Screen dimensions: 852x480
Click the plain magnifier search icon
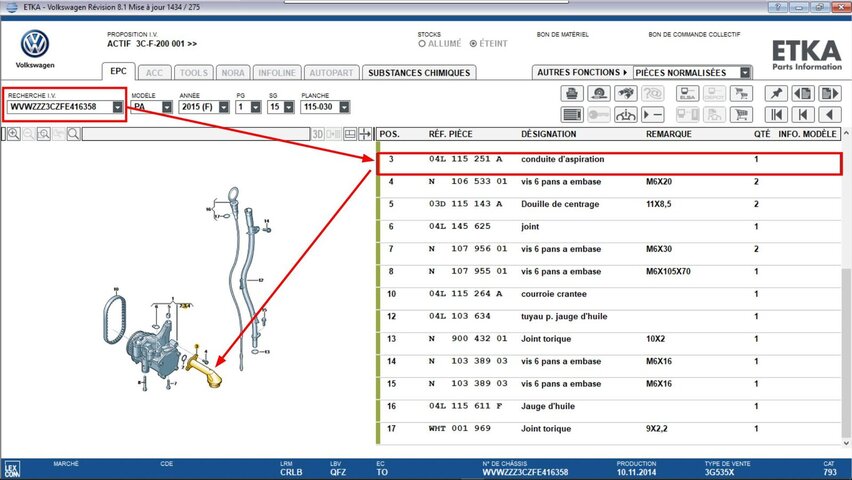coord(73,134)
